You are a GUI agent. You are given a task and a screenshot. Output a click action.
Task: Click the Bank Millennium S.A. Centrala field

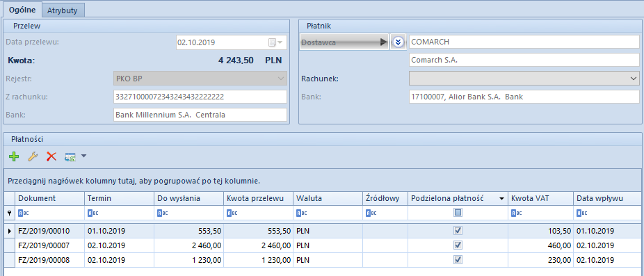pos(200,115)
